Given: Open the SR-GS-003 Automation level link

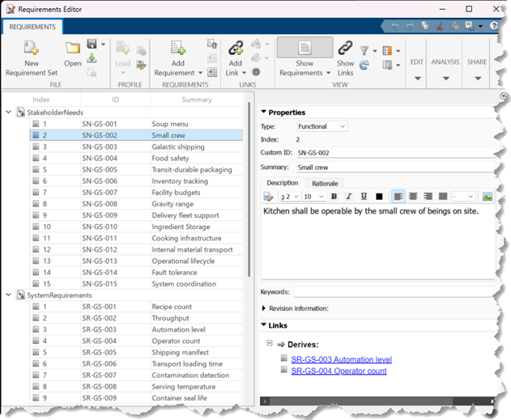Looking at the screenshot, I should (x=341, y=358).
